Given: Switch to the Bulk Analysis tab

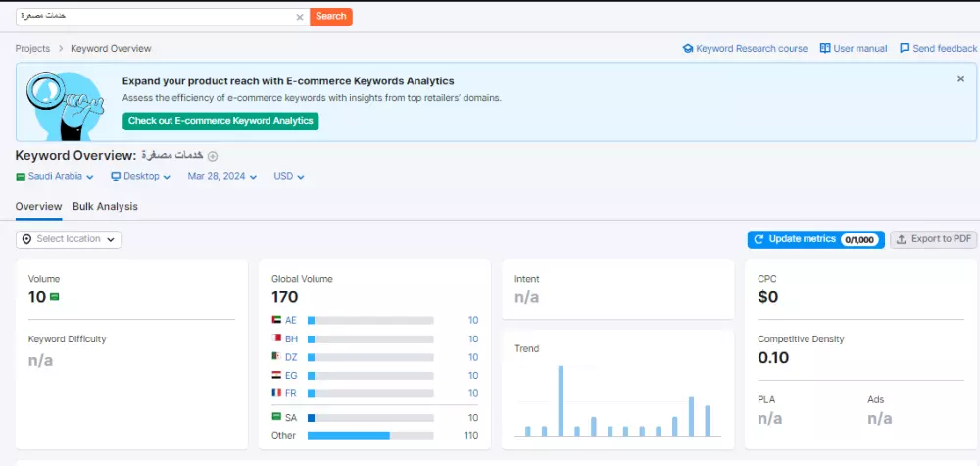Looking at the screenshot, I should (105, 206).
